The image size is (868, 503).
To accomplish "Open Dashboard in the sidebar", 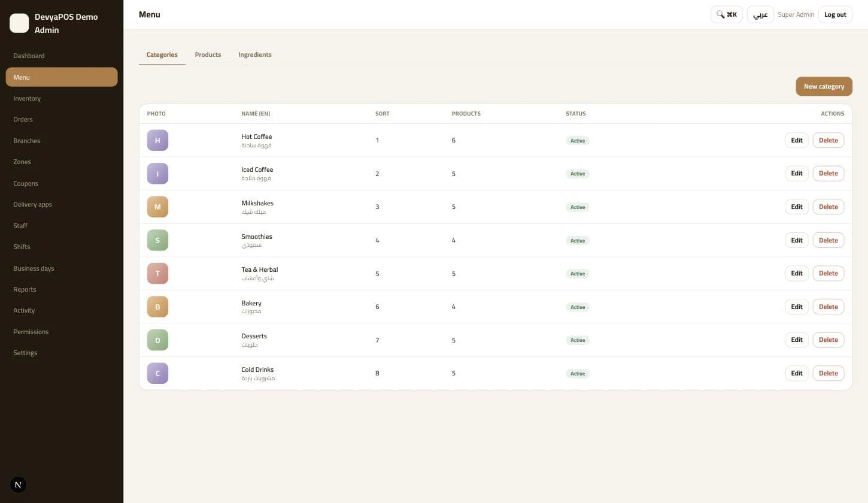I will tap(62, 56).
